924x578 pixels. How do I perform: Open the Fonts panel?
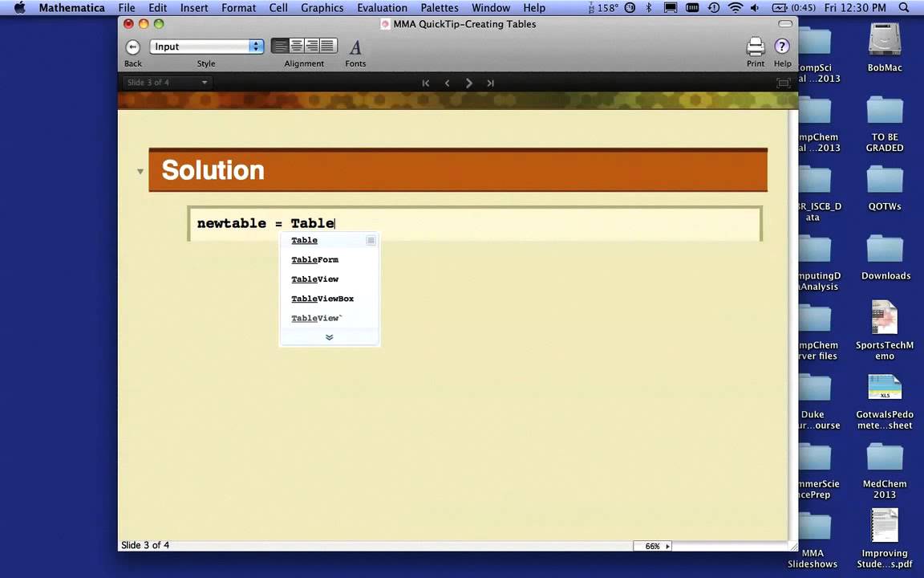pyautogui.click(x=355, y=47)
